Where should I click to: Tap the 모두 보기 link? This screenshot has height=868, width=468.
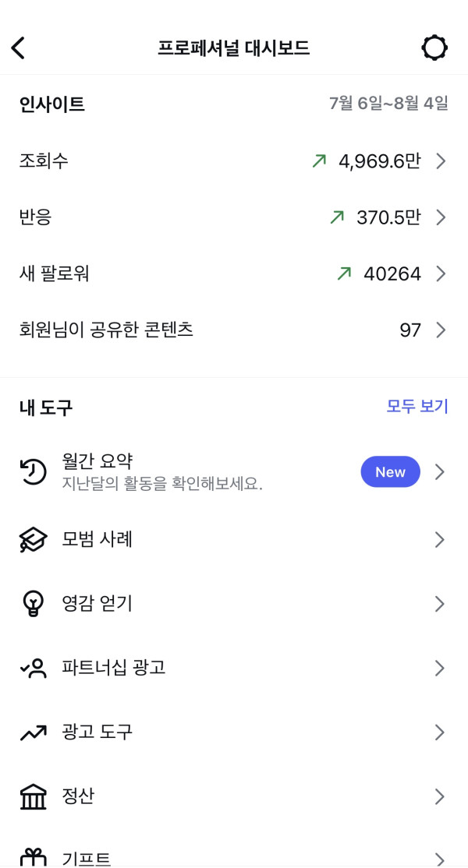[417, 406]
